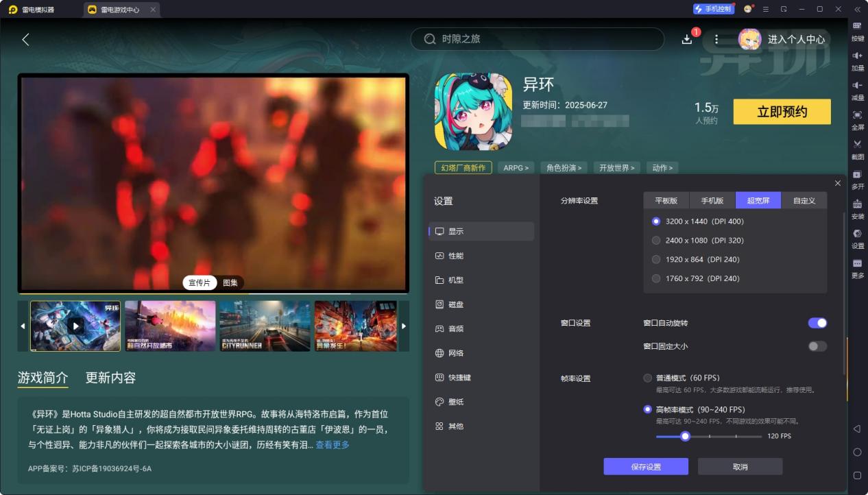The width and height of the screenshot is (868, 495).
Task: Click the user avatar picture
Action: click(x=749, y=39)
